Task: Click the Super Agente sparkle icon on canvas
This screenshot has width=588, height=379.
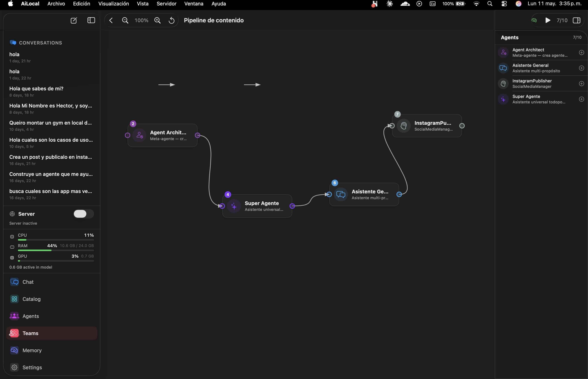Action: click(x=234, y=206)
